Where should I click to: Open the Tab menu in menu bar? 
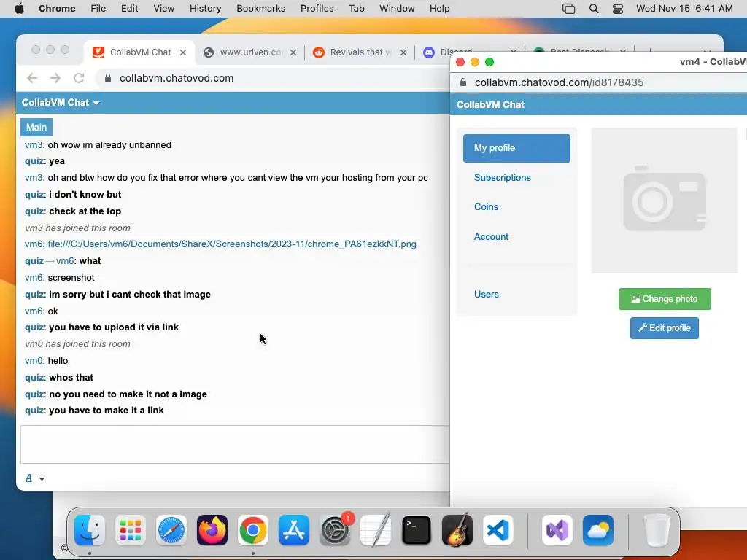coord(356,8)
